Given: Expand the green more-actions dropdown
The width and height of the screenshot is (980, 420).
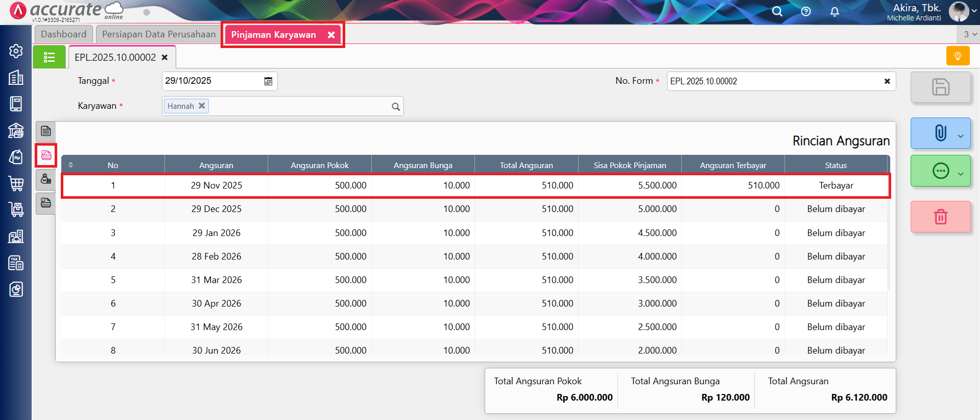Looking at the screenshot, I should (960, 174).
